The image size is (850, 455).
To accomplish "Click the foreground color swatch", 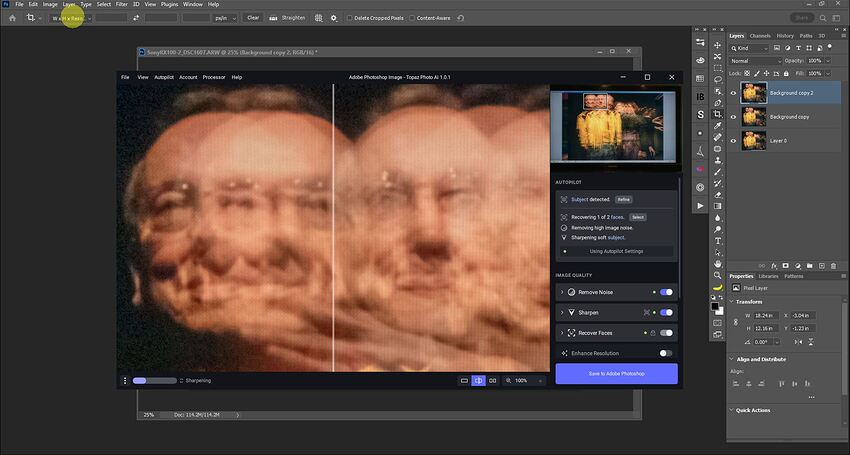I will [715, 307].
